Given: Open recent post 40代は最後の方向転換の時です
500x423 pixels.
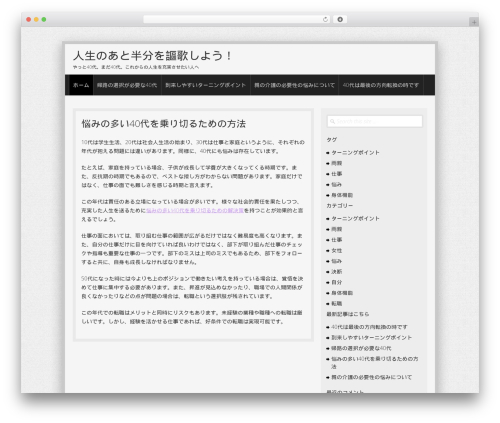Looking at the screenshot, I should (369, 327).
